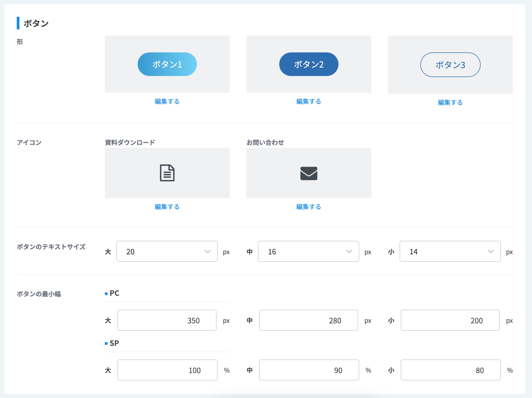The width and height of the screenshot is (532, 398).
Task: Focus the SP 大 minimum width field 100
Action: point(168,370)
